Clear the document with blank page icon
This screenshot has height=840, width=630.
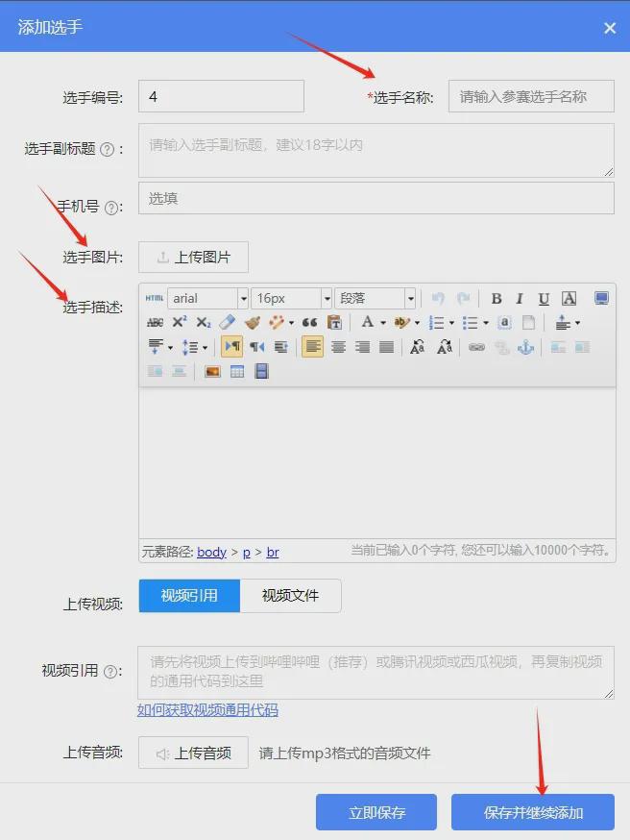tap(528, 323)
